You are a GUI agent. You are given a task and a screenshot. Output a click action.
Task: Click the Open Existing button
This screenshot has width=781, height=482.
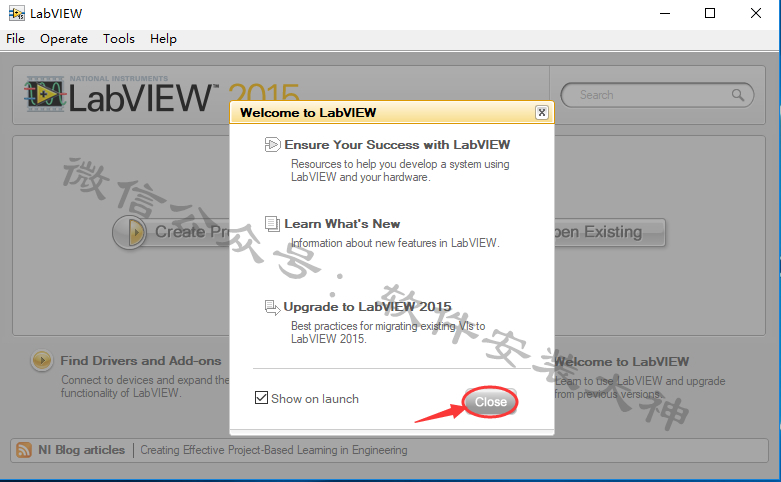coord(610,232)
